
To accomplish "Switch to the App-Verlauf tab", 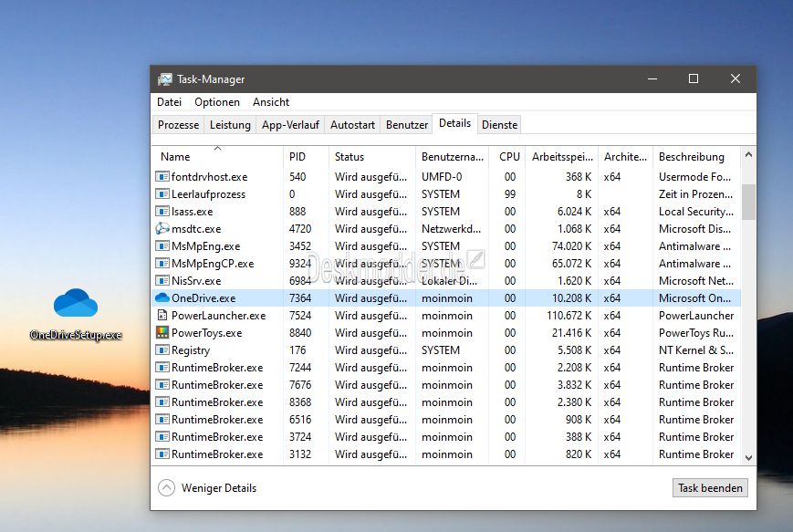I will point(290,125).
